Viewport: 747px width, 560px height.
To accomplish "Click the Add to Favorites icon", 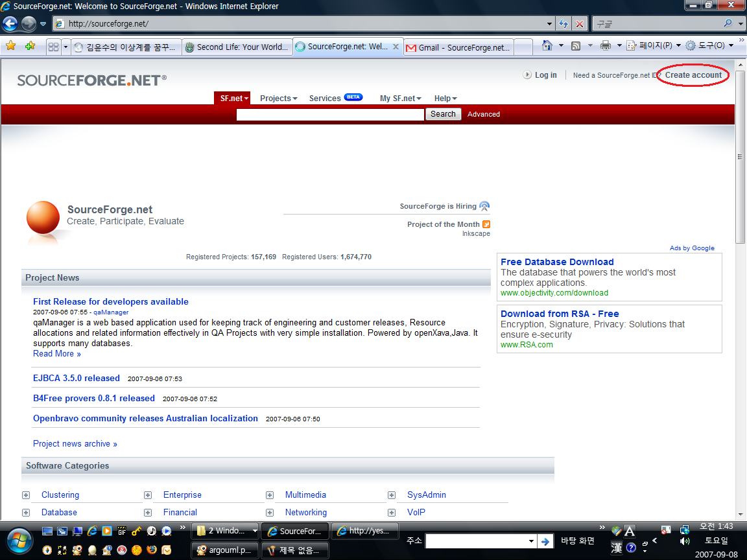I will click(x=30, y=46).
